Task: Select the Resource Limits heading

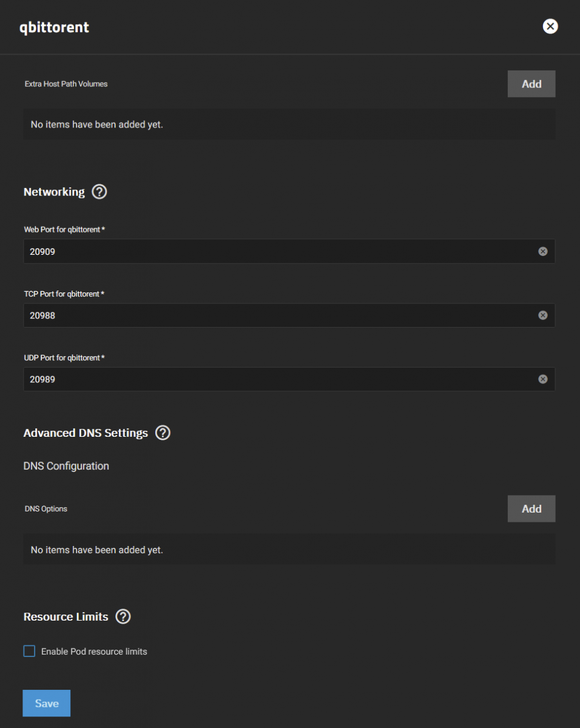Action: coord(66,616)
